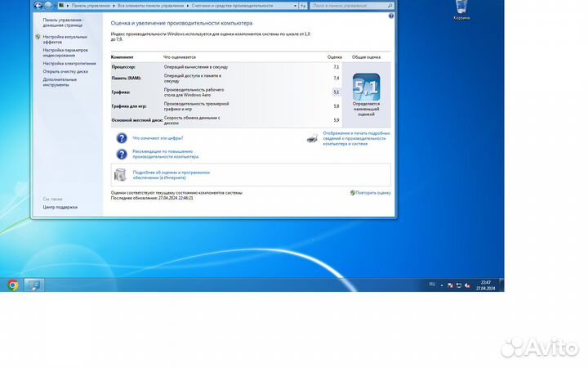Open 'Настройка параметров индексирования'

65,52
